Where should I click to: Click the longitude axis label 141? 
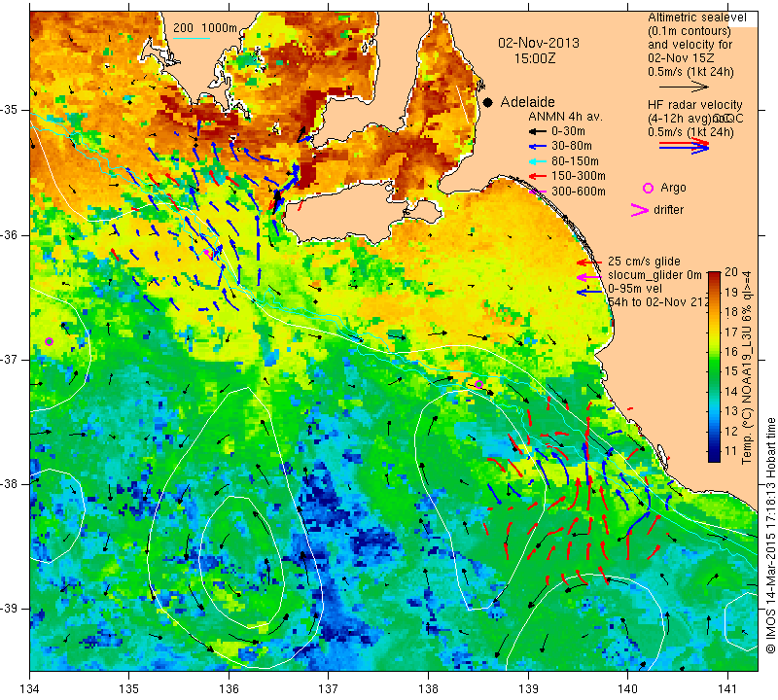pyautogui.click(x=727, y=688)
